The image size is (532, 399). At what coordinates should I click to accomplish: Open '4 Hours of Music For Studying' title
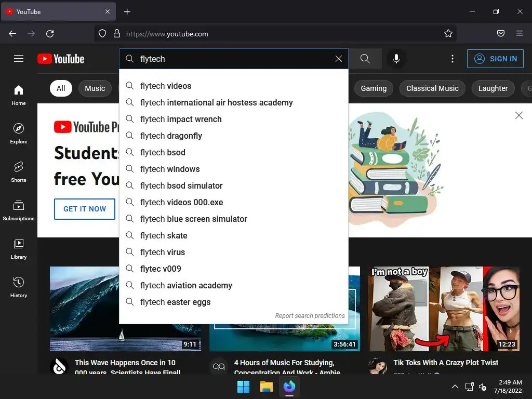click(x=287, y=367)
